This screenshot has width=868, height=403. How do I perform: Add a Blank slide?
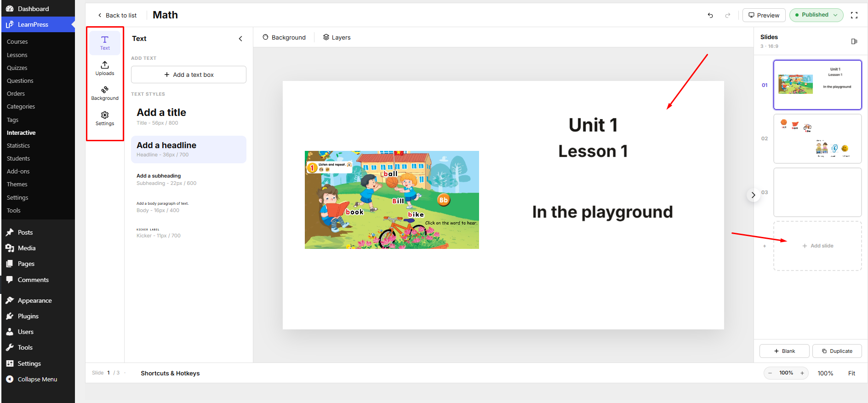tap(784, 351)
